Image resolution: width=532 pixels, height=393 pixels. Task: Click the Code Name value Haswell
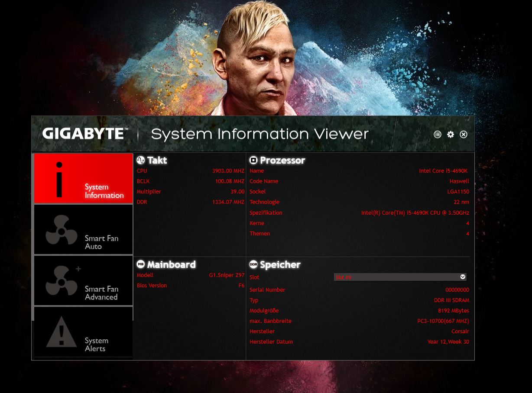point(459,181)
